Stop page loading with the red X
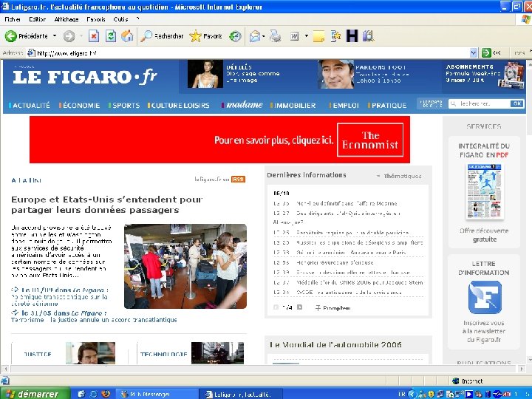This screenshot has height=399, width=532. 94,36
